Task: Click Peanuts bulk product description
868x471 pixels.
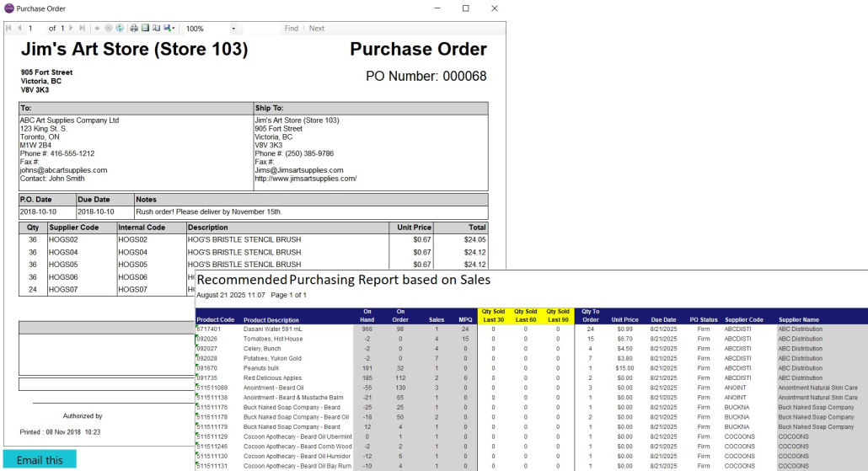Action: pos(261,368)
